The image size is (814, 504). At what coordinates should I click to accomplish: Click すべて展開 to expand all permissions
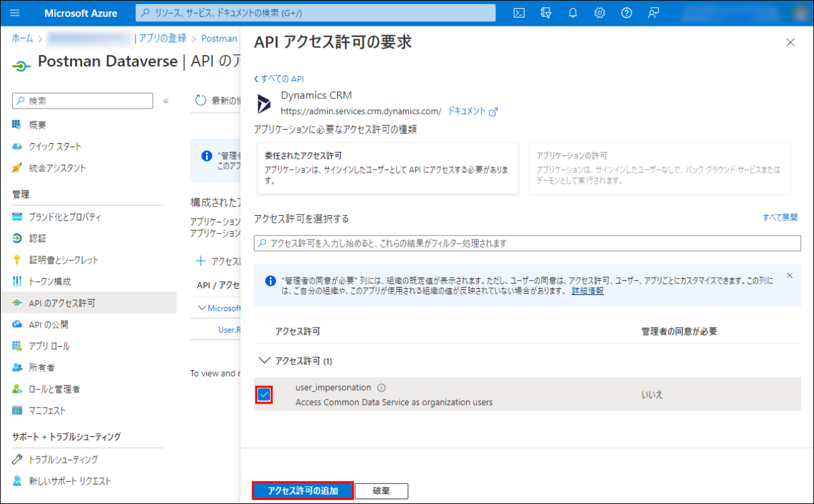click(780, 218)
